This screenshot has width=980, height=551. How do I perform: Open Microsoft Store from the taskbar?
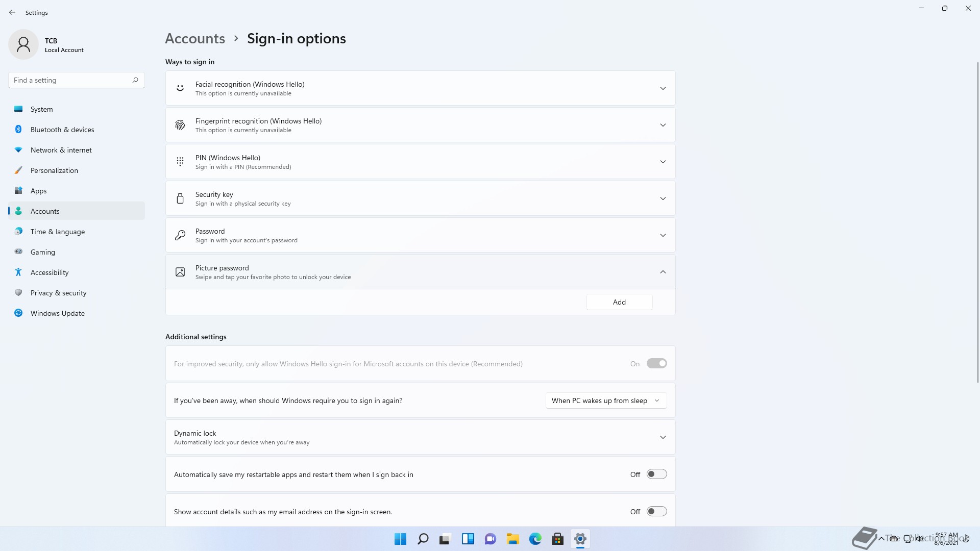557,539
